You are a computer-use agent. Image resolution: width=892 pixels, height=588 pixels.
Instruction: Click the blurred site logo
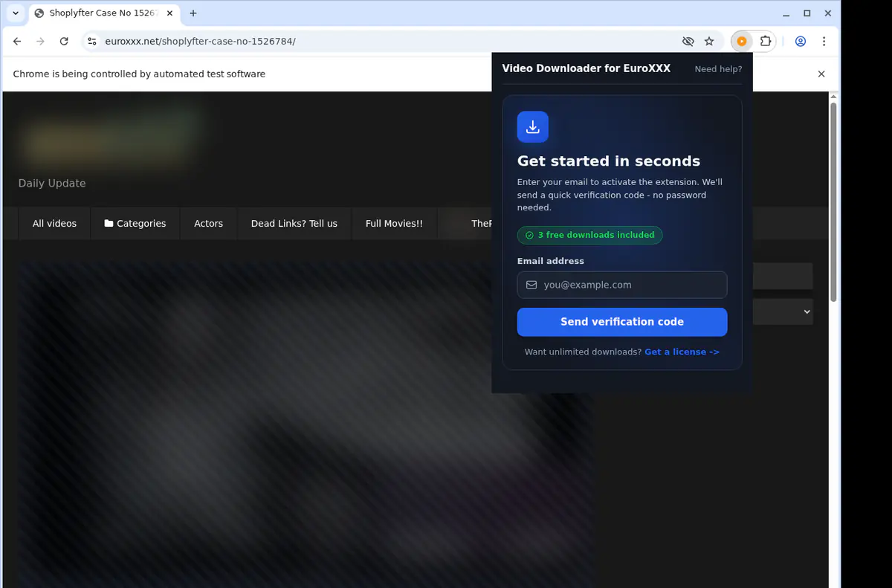tap(111, 138)
